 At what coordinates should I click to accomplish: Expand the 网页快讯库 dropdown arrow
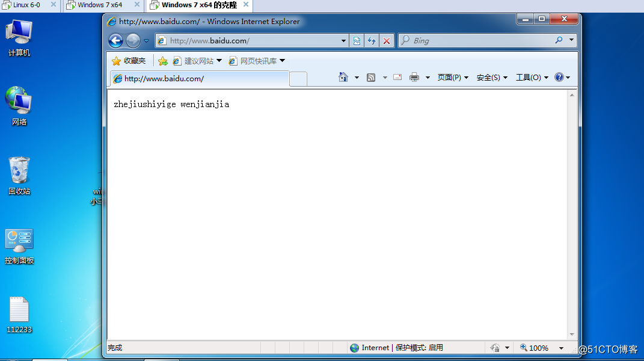pyautogui.click(x=282, y=61)
